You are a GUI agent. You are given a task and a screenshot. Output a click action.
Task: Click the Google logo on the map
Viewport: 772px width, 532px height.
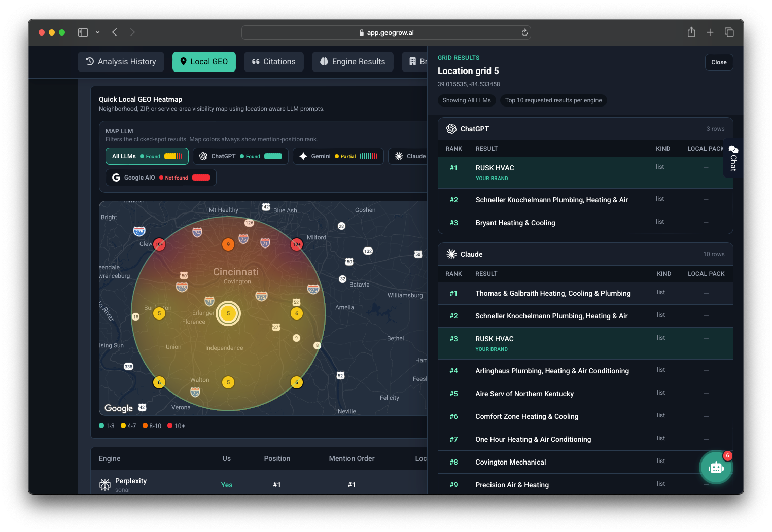tap(119, 408)
